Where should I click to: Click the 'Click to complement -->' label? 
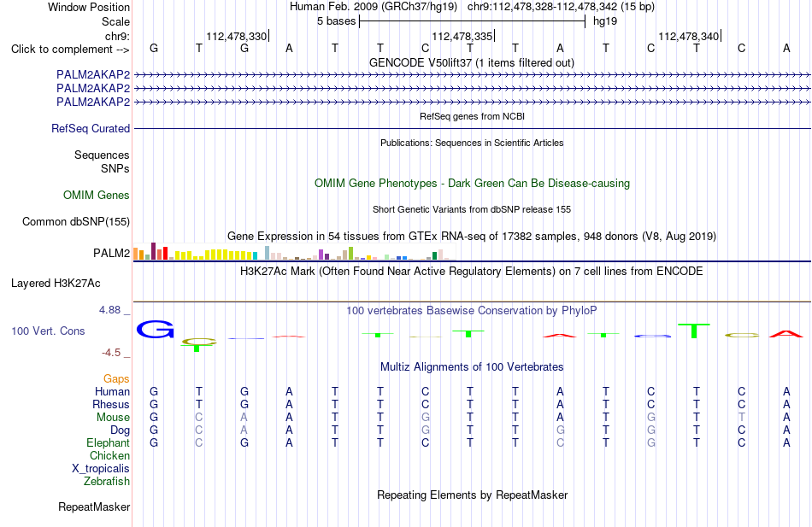[x=70, y=50]
